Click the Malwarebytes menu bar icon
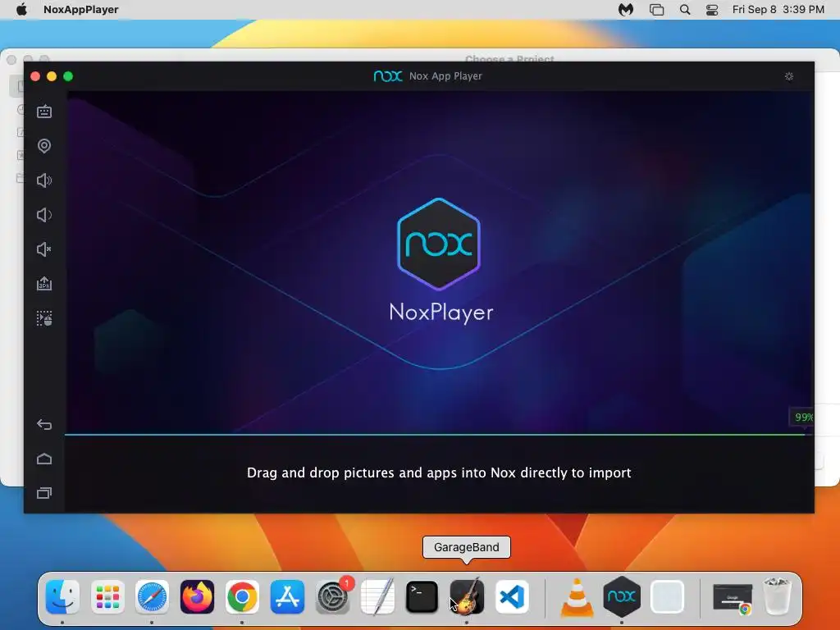This screenshot has height=630, width=840. [626, 9]
